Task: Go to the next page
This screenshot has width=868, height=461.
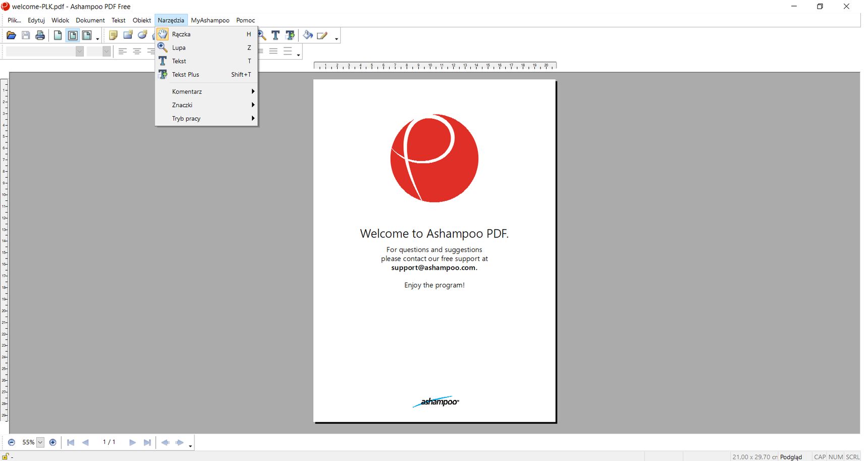Action: point(133,442)
